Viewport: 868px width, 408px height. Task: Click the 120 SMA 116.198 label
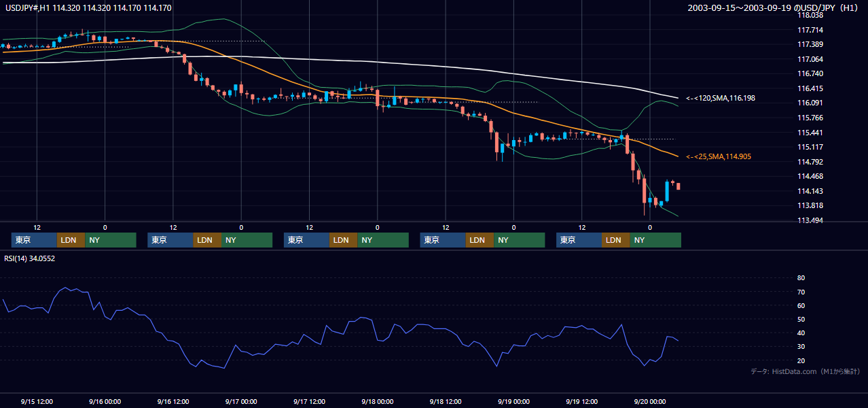(x=720, y=98)
